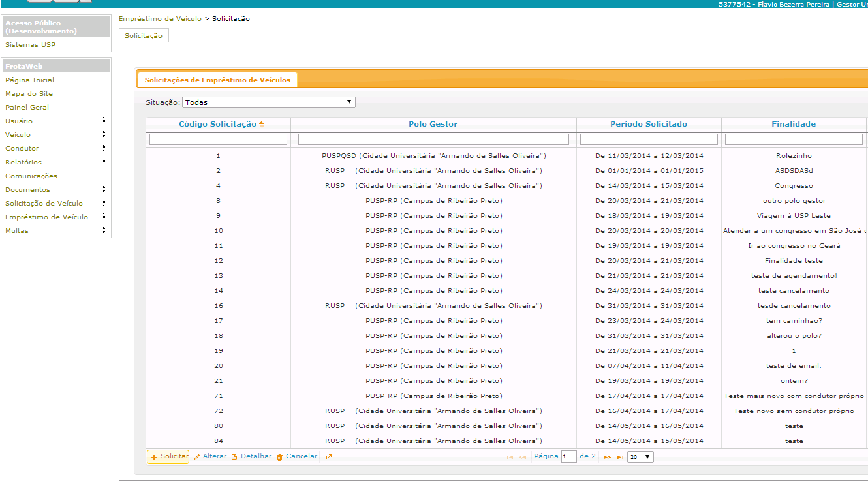Select row with Finalidade Congresso

pos(506,186)
